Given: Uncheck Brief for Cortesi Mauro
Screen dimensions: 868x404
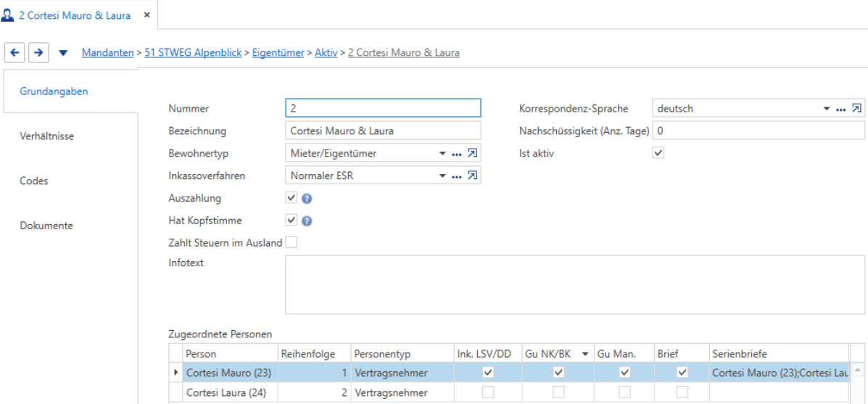Looking at the screenshot, I should coord(682,373).
